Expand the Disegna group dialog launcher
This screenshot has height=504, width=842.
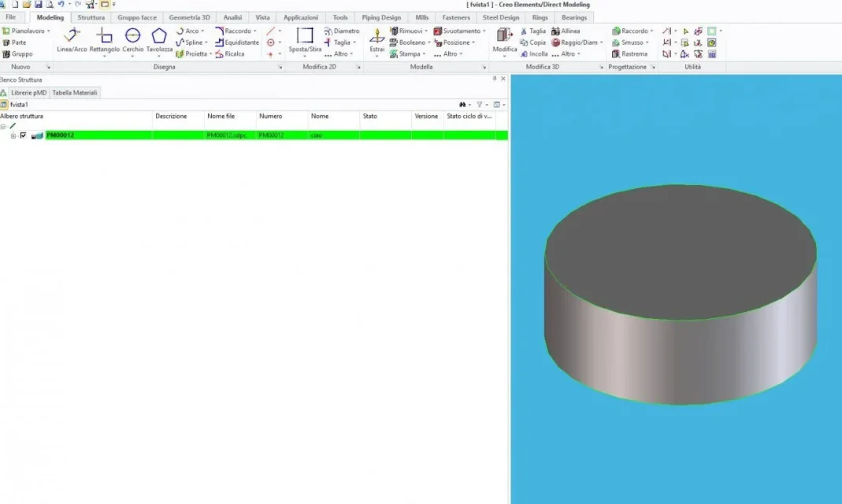coord(280,67)
